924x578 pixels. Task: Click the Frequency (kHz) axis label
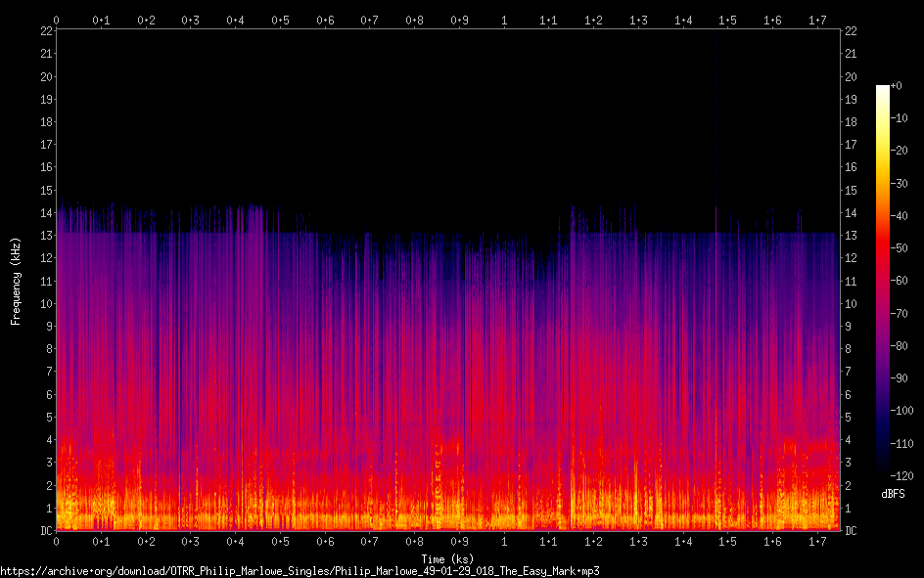pos(16,281)
